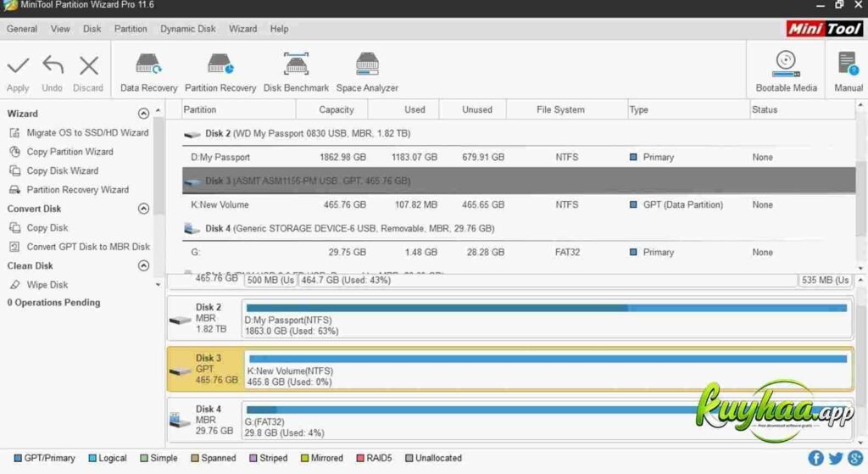Open the Google Plus share icon

click(x=855, y=458)
